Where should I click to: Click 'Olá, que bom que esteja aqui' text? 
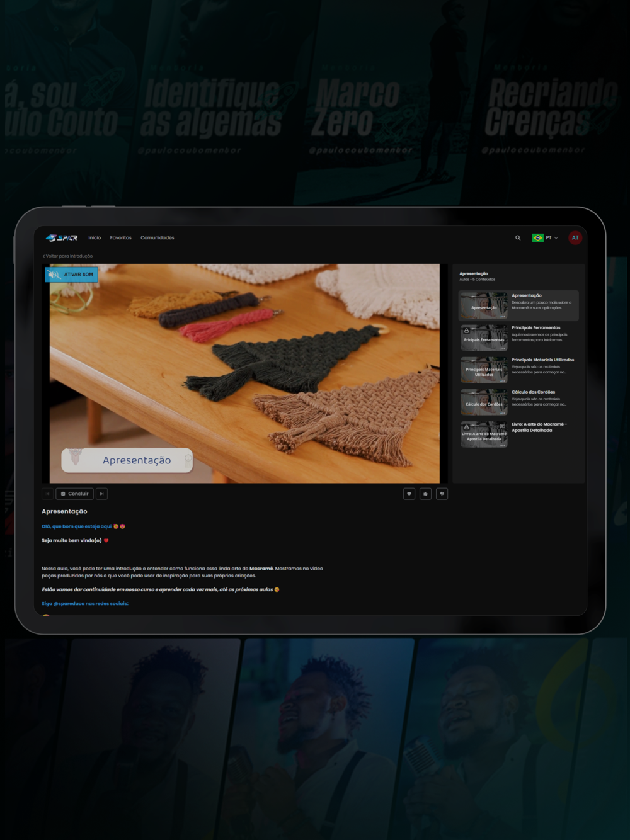click(76, 526)
